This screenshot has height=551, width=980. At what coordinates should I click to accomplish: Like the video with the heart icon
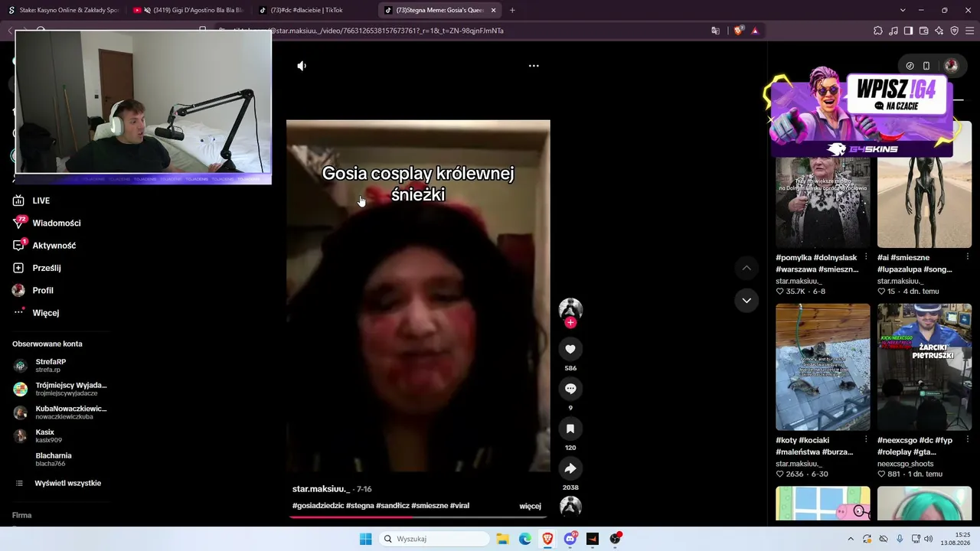pyautogui.click(x=570, y=349)
